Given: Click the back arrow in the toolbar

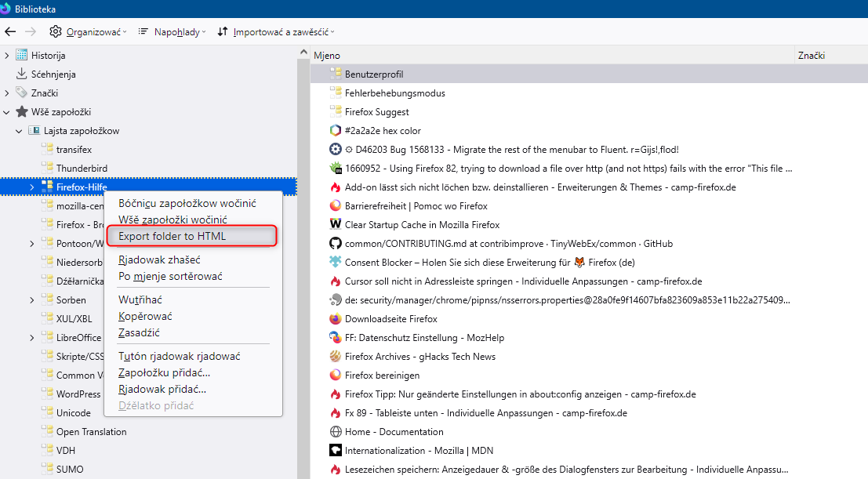Looking at the screenshot, I should (10, 31).
